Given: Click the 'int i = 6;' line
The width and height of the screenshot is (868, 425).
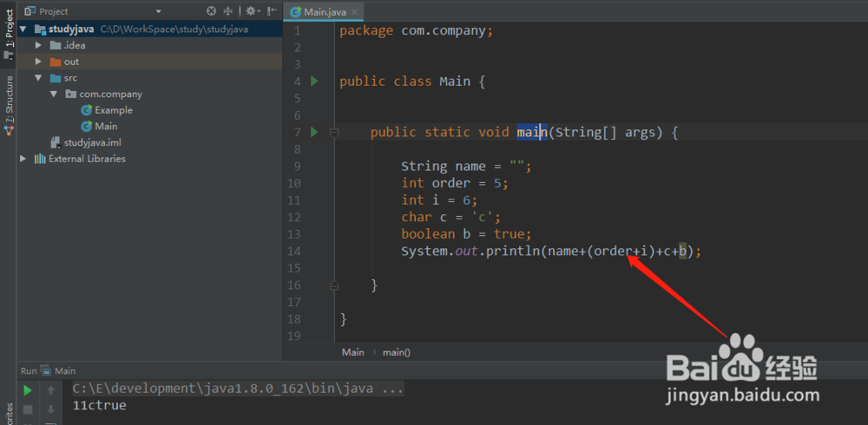Looking at the screenshot, I should pyautogui.click(x=439, y=200).
